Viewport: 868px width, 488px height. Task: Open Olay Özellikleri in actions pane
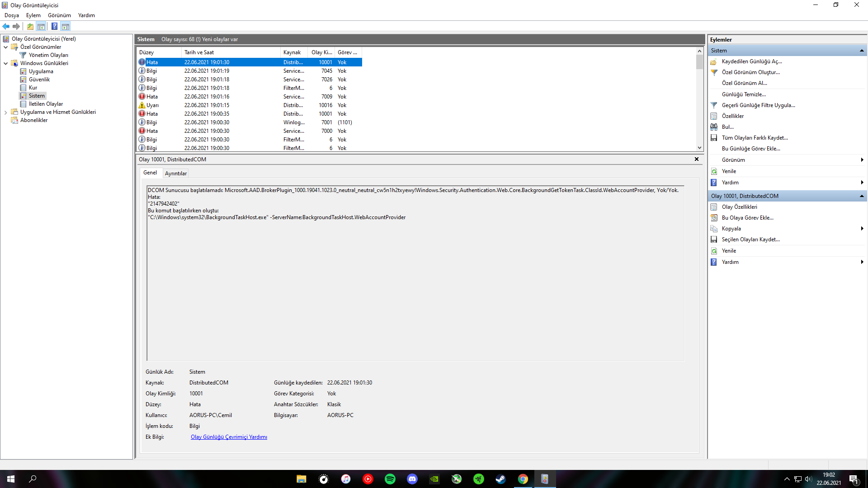(x=739, y=207)
